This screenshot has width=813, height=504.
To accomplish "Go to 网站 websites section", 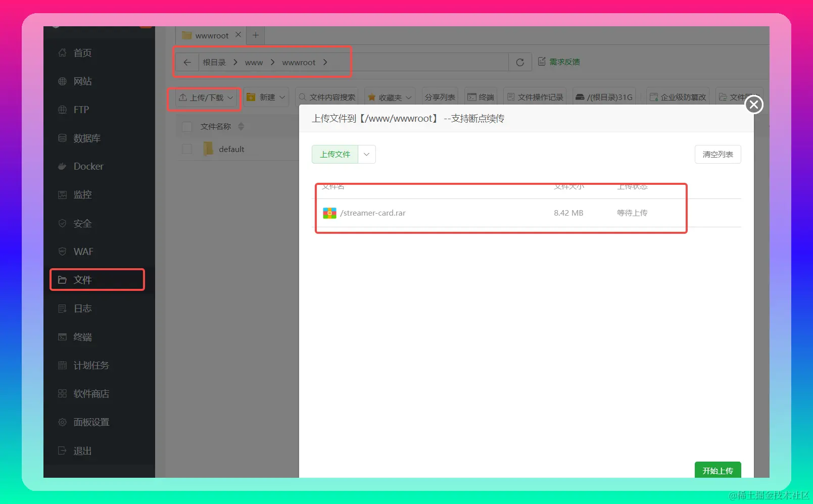I will (82, 81).
